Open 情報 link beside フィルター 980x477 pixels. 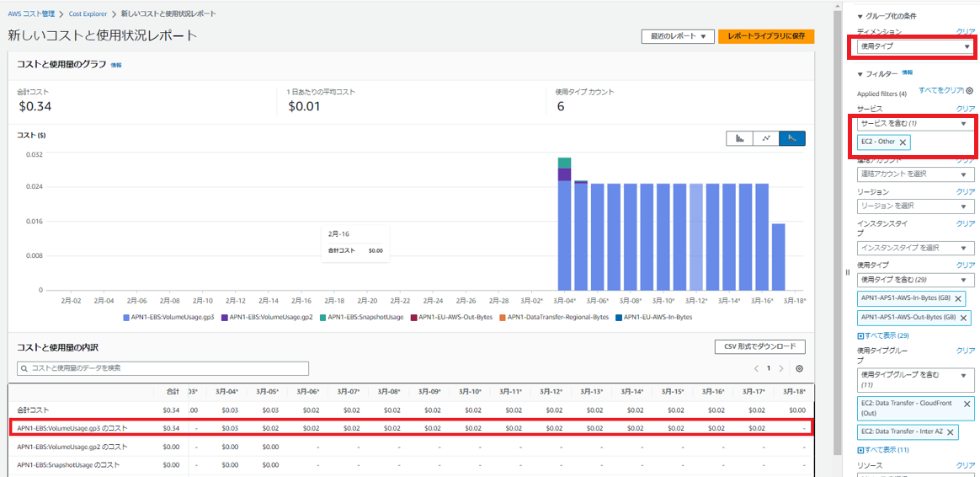click(908, 72)
